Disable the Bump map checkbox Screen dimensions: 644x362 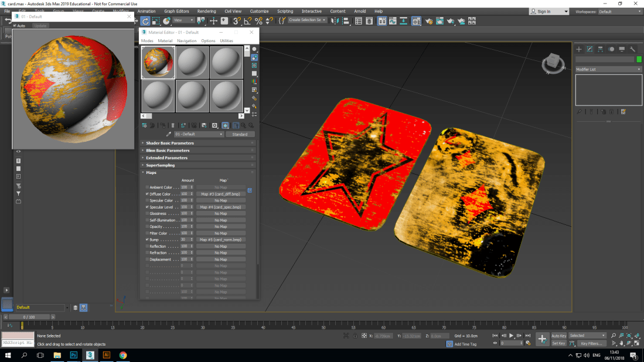[147, 240]
